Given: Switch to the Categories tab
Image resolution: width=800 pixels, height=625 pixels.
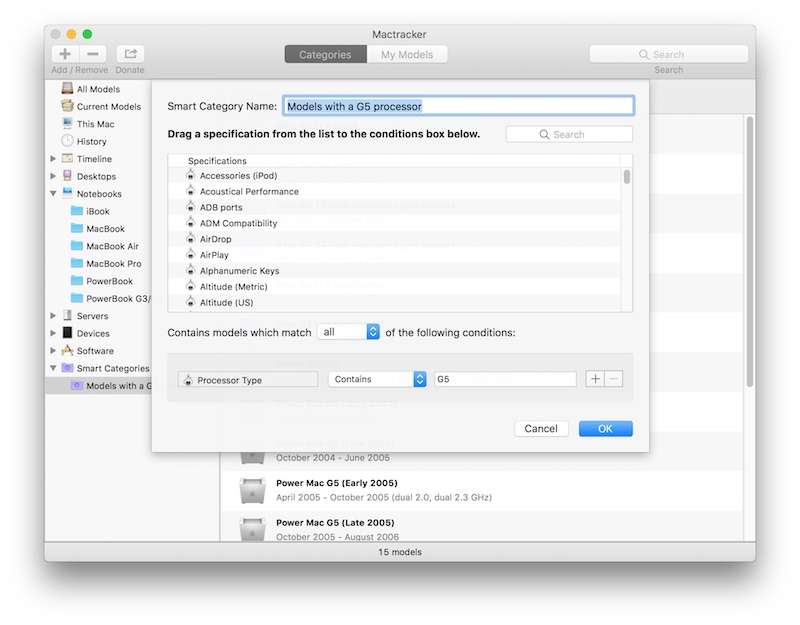Looking at the screenshot, I should coord(326,55).
